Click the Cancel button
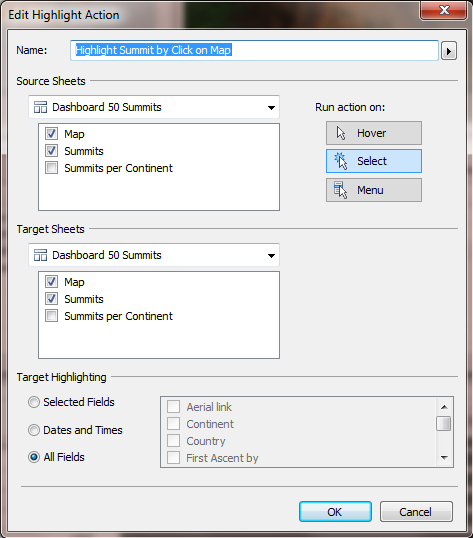The image size is (473, 538). click(416, 512)
